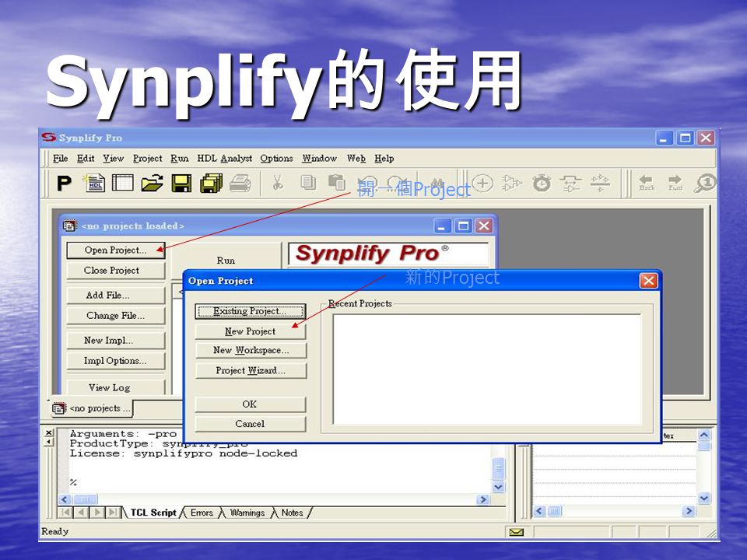Click the project icon on no projects tab
The image size is (747, 560).
[59, 408]
